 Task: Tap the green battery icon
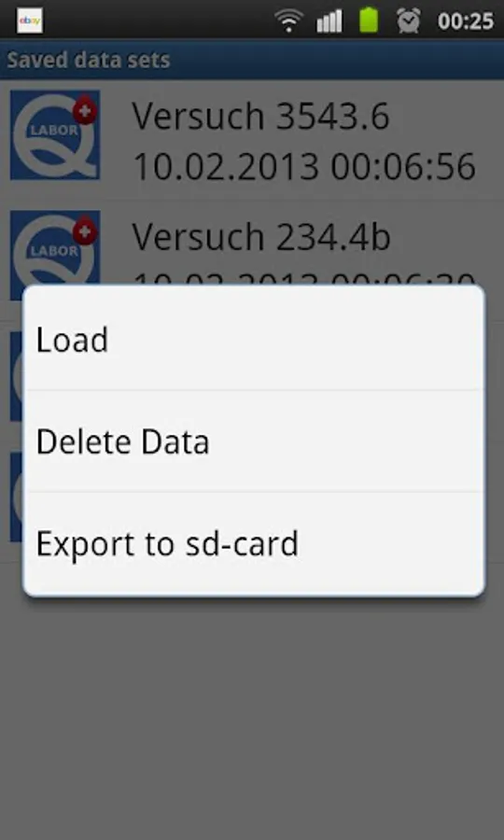tap(369, 21)
